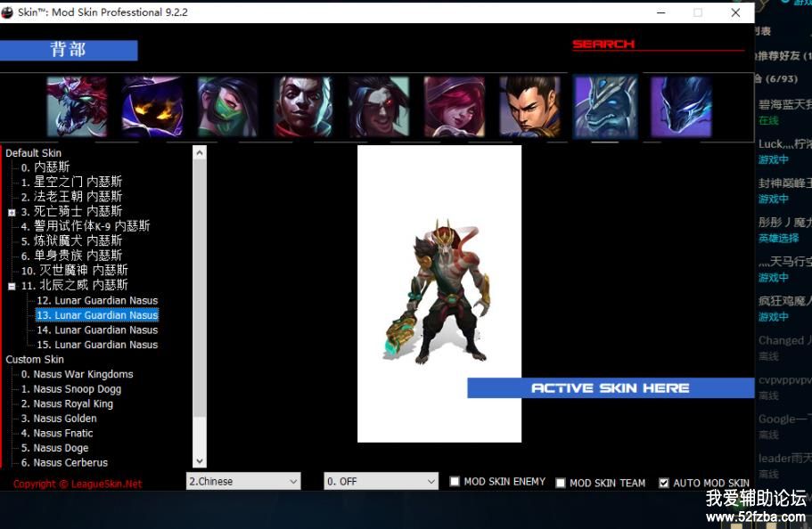Image resolution: width=812 pixels, height=529 pixels.
Task: Select 12. Lunar Guardian Nasus chroma
Action: 97,300
